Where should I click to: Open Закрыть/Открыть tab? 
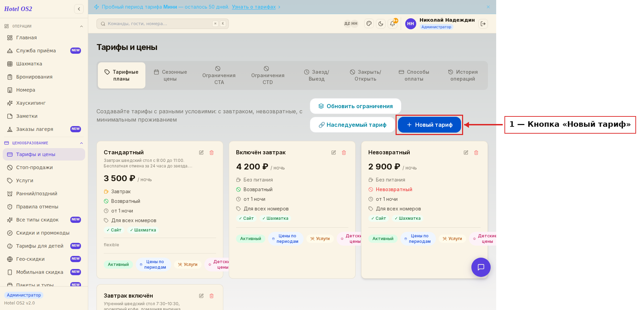[365, 75]
